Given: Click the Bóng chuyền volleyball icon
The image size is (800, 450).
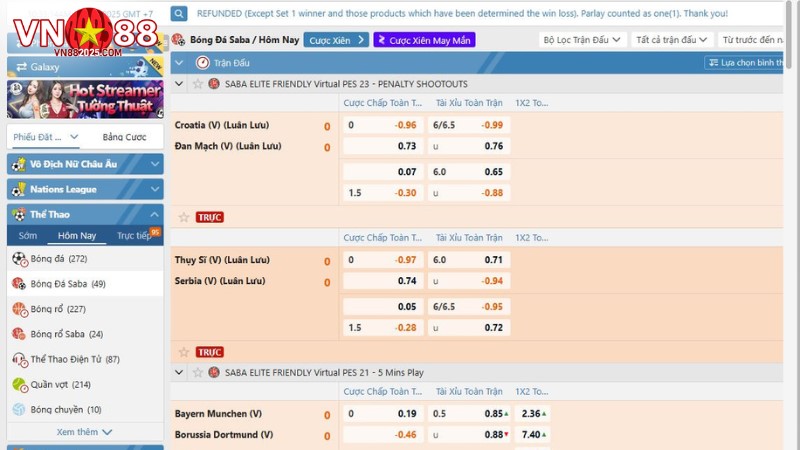Looking at the screenshot, I should coord(19,409).
